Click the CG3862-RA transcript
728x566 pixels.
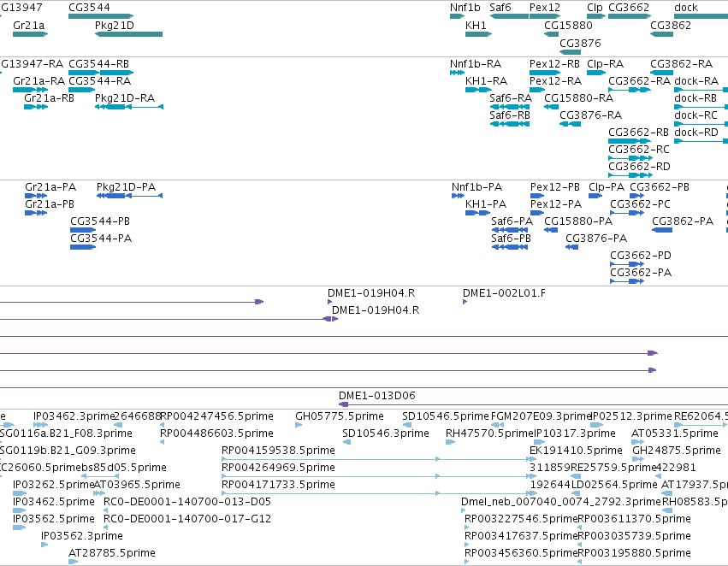pos(661,73)
